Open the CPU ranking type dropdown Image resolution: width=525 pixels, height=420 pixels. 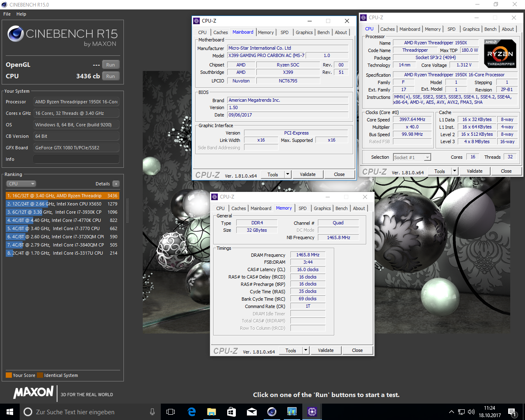(x=21, y=184)
